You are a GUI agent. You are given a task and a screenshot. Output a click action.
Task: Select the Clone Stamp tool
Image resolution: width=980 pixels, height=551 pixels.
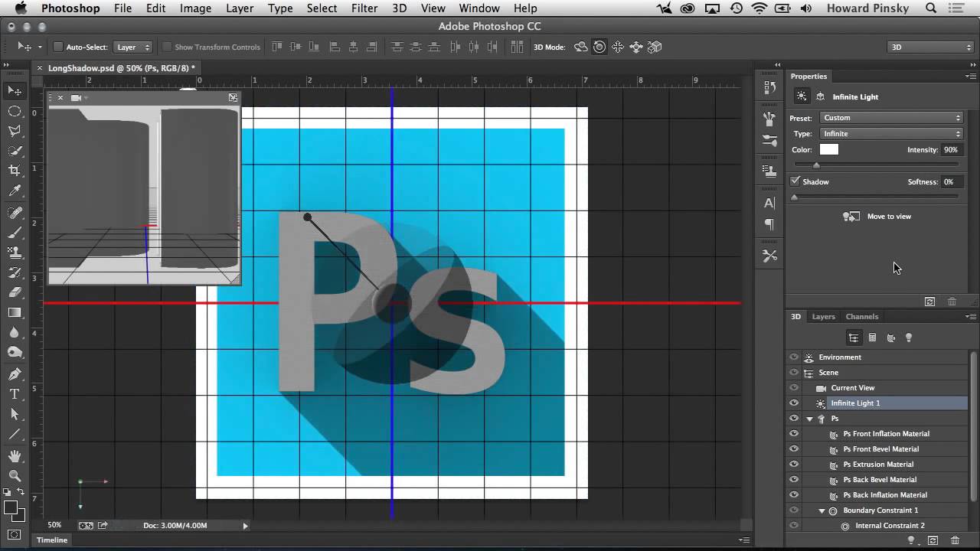15,253
